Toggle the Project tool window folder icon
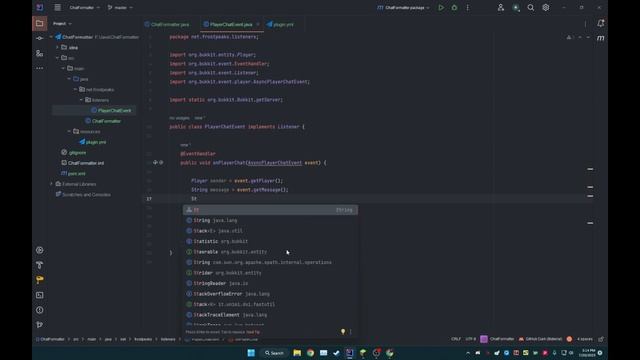Image resolution: width=640 pixels, height=360 pixels. click(x=40, y=24)
